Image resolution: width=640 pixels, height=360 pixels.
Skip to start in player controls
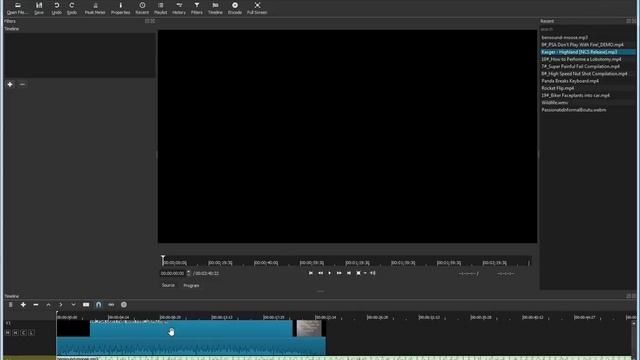(x=311, y=273)
